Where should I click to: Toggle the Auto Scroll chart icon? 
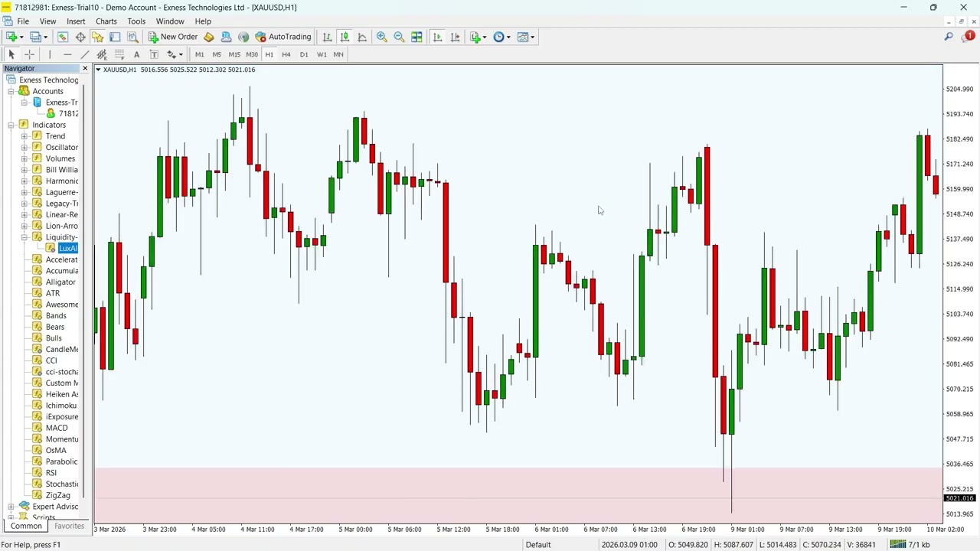click(437, 37)
